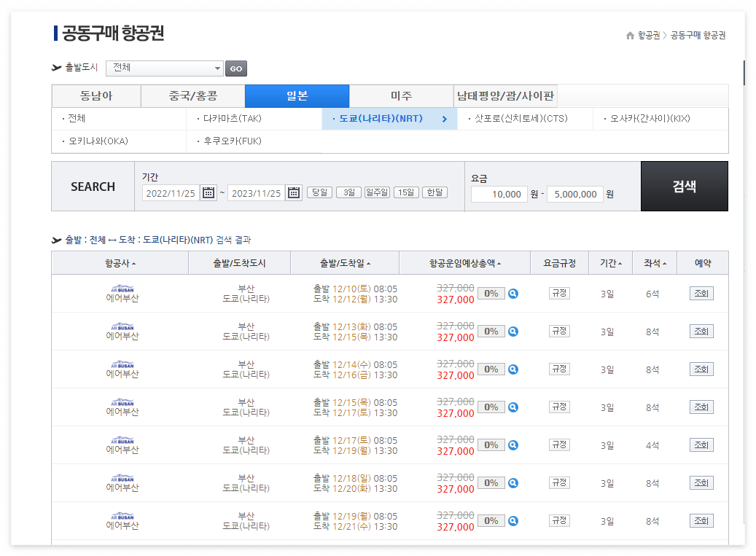Screen dimensions: 756x556
Task: Click the minimum fare 10,000 input field
Action: 499,194
